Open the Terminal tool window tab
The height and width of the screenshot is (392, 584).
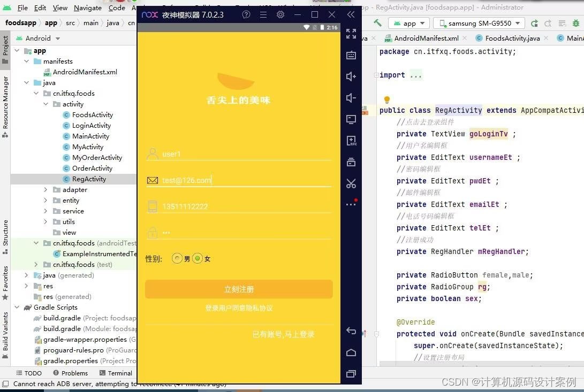(x=116, y=373)
